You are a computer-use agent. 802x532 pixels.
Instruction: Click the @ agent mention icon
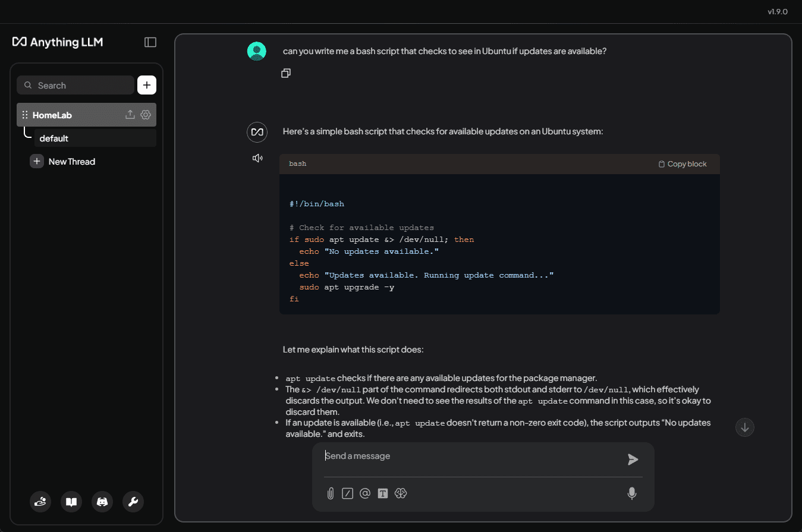(x=365, y=493)
